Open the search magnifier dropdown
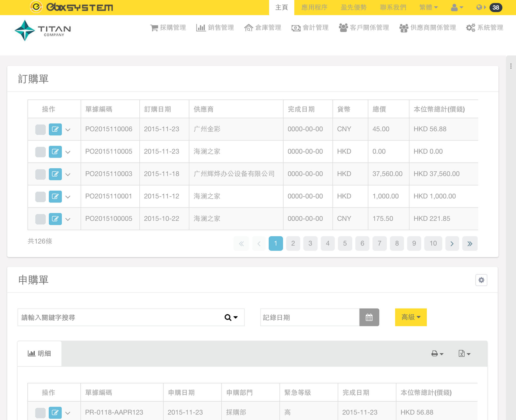This screenshot has height=420, width=516. point(231,317)
